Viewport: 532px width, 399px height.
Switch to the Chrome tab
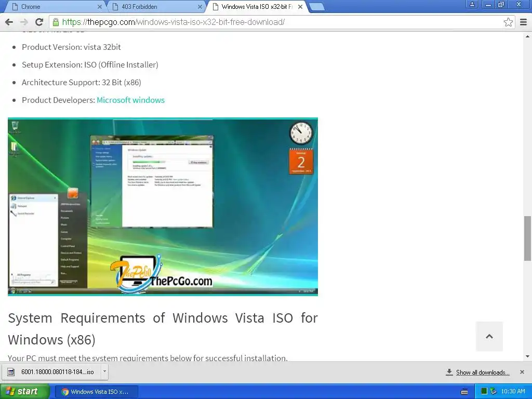pyautogui.click(x=54, y=6)
